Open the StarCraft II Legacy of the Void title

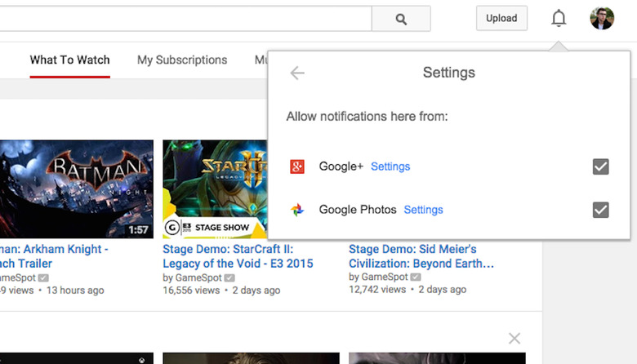pos(238,256)
